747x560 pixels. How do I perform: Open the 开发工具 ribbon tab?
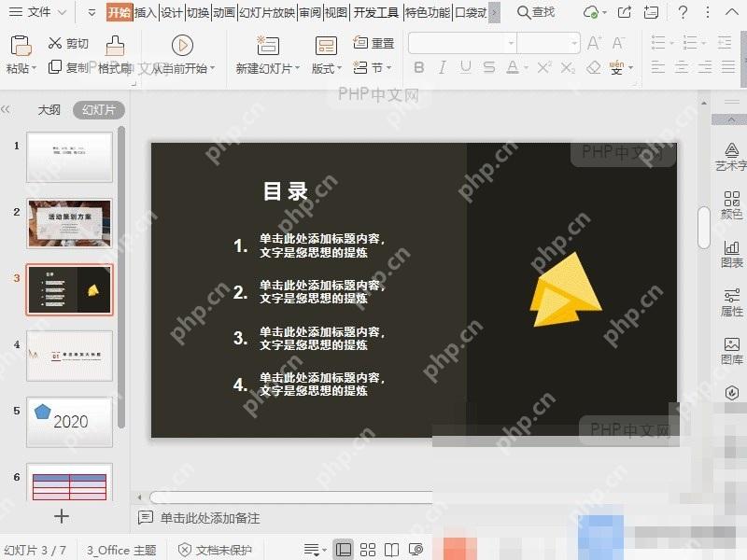[376, 12]
